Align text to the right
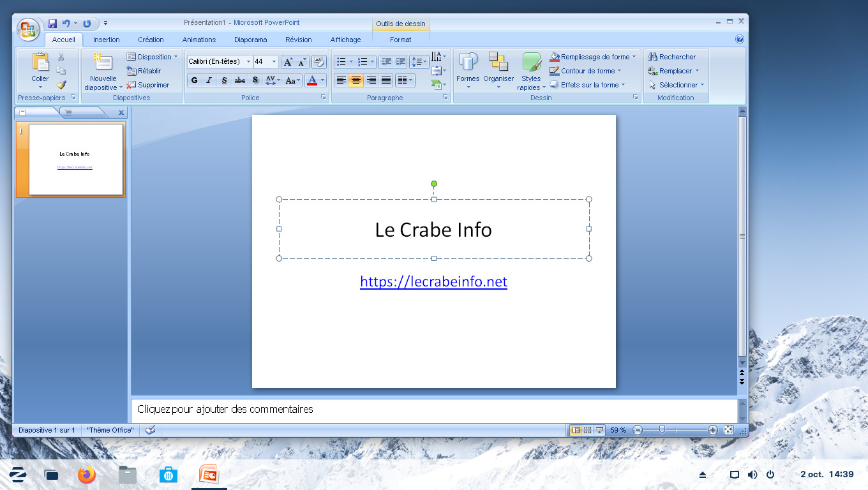The height and width of the screenshot is (490, 868). coord(371,80)
